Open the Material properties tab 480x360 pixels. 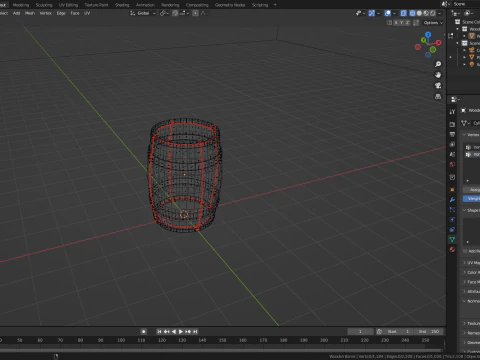tap(452, 249)
